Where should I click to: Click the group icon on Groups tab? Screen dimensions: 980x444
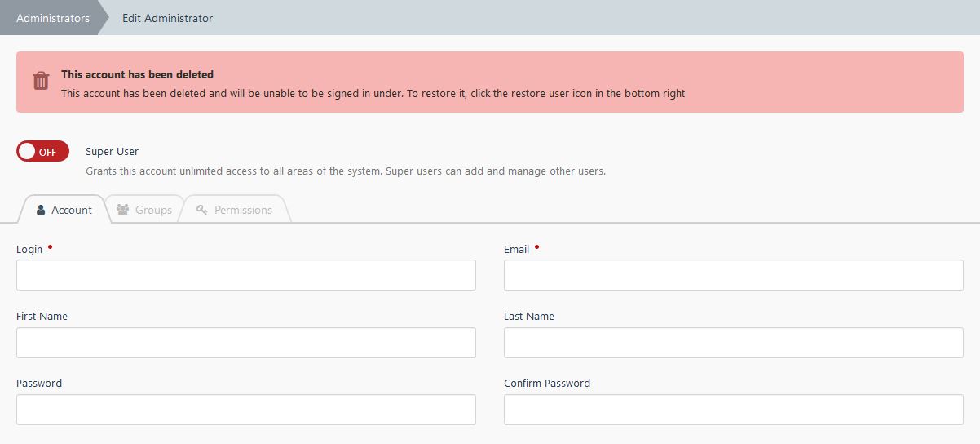123,210
